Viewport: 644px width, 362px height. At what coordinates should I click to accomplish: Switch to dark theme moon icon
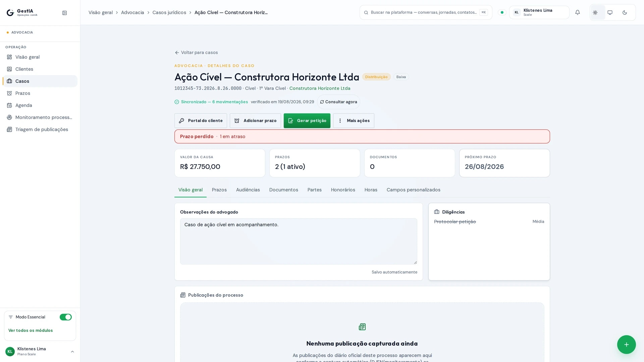point(625,12)
